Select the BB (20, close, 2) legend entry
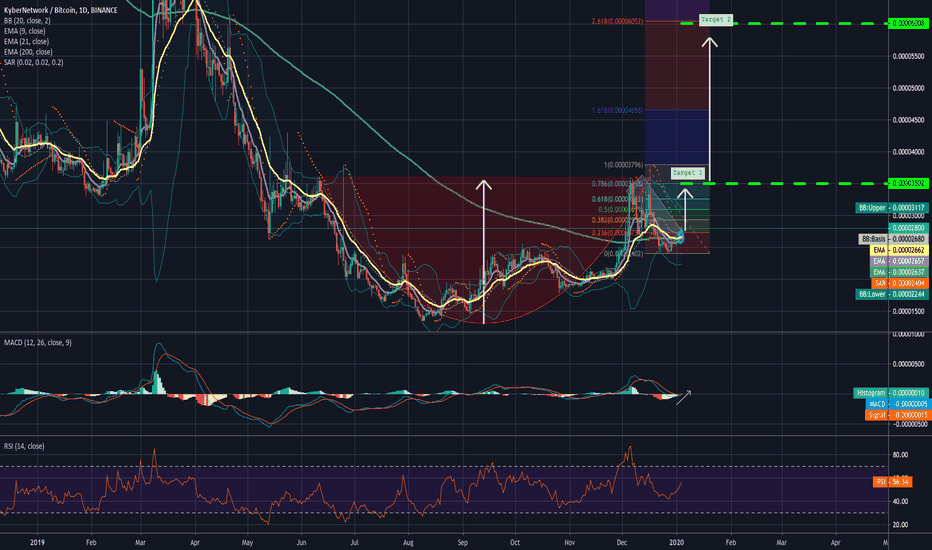The image size is (932, 550). tap(27, 21)
